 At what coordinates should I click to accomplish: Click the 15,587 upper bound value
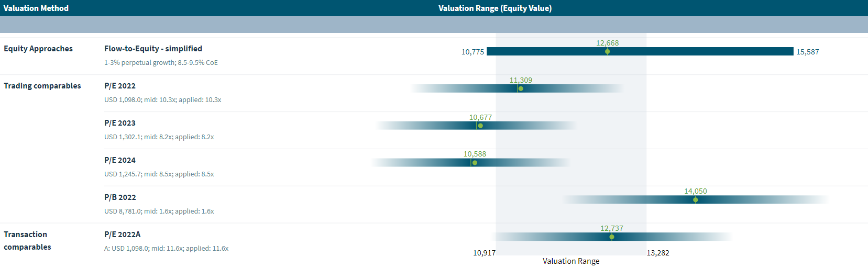tap(807, 52)
